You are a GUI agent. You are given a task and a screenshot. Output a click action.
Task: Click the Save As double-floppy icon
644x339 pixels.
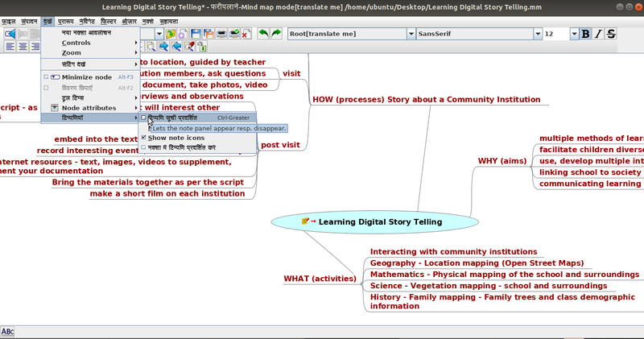208,34
